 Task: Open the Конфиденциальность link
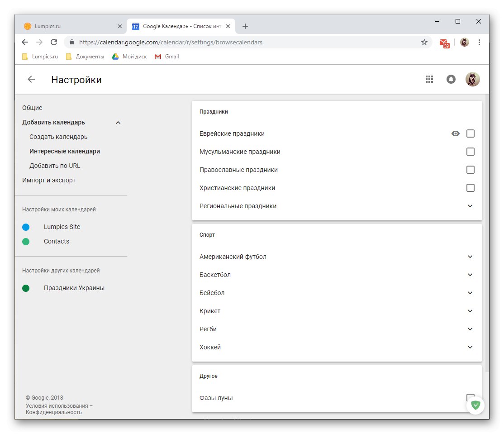click(x=53, y=412)
